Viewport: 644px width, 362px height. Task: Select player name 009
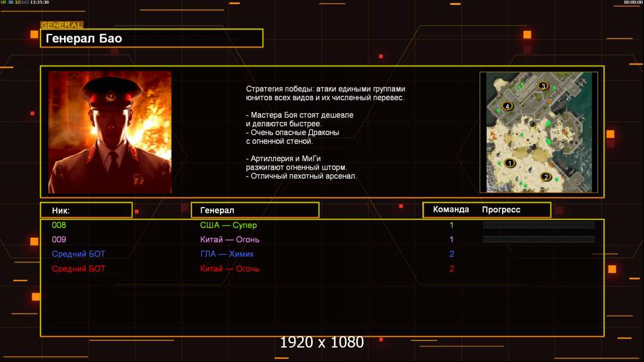(x=59, y=240)
